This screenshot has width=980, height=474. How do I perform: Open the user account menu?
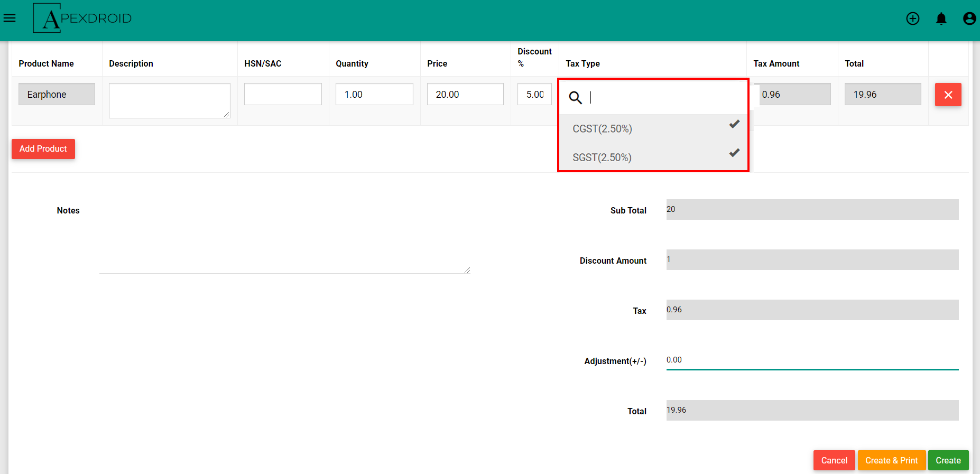[x=969, y=18]
